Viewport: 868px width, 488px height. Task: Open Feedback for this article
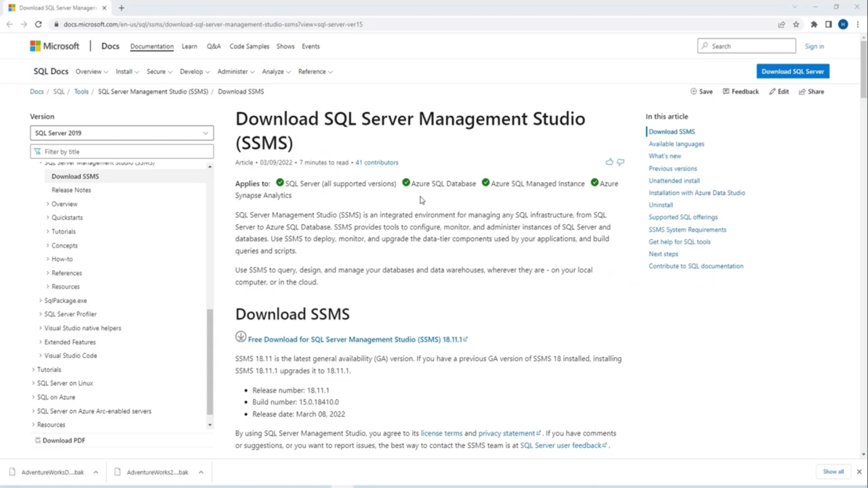740,91
